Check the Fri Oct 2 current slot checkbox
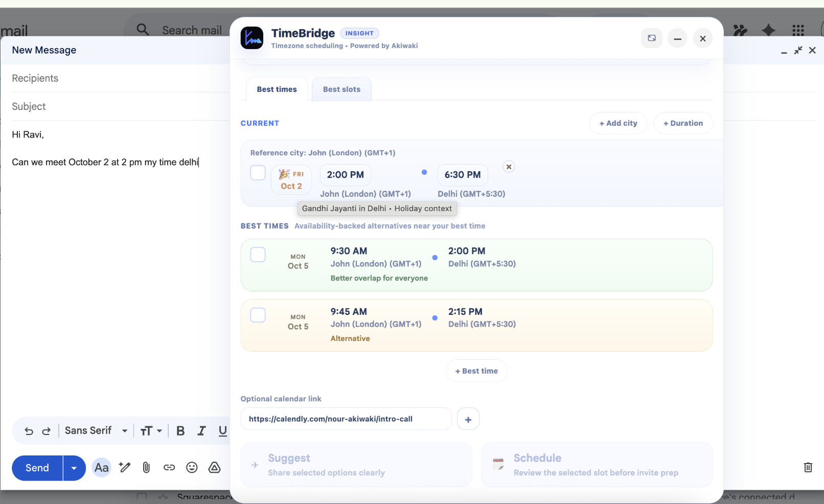Viewport: 824px width, 504px height. [258, 173]
